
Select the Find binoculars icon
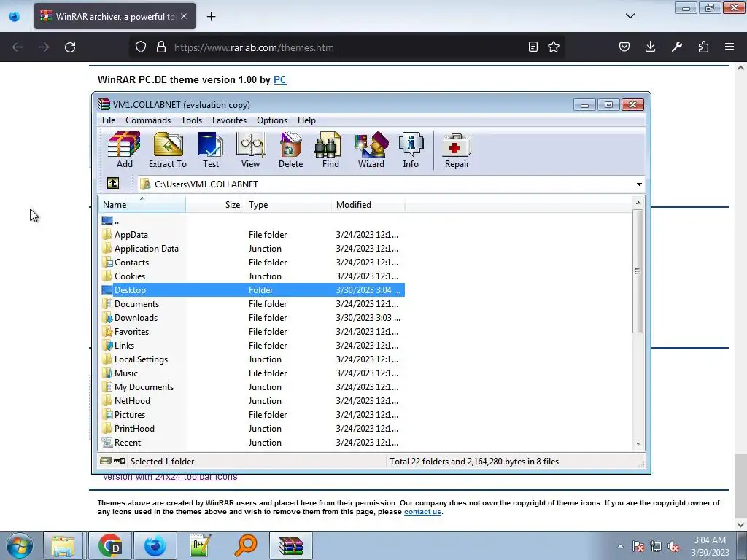[330, 150]
